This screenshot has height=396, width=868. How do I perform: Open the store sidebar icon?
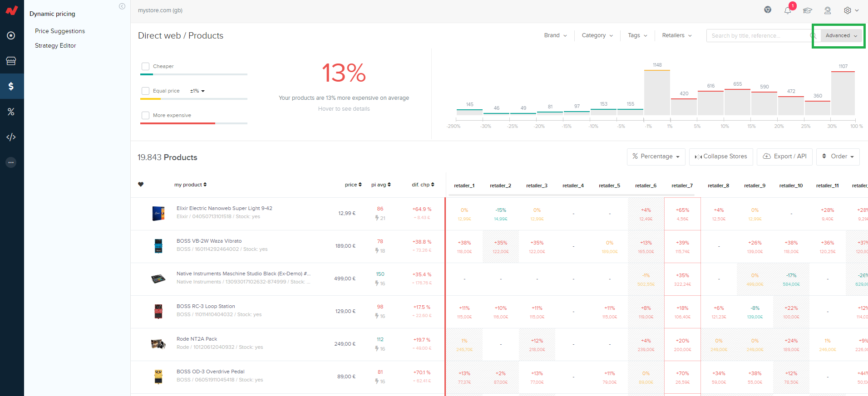click(11, 61)
